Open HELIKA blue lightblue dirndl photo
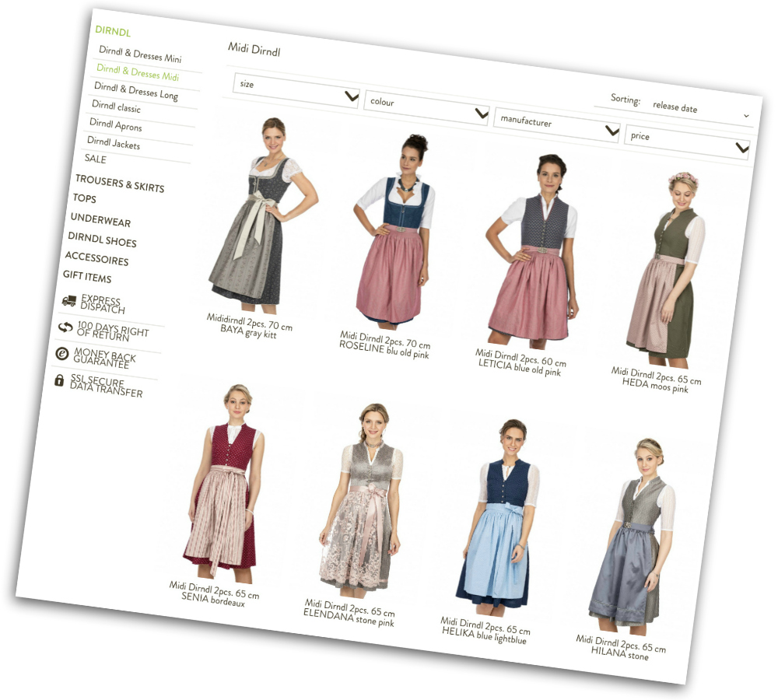Viewport: 778px width, 700px height. click(498, 518)
